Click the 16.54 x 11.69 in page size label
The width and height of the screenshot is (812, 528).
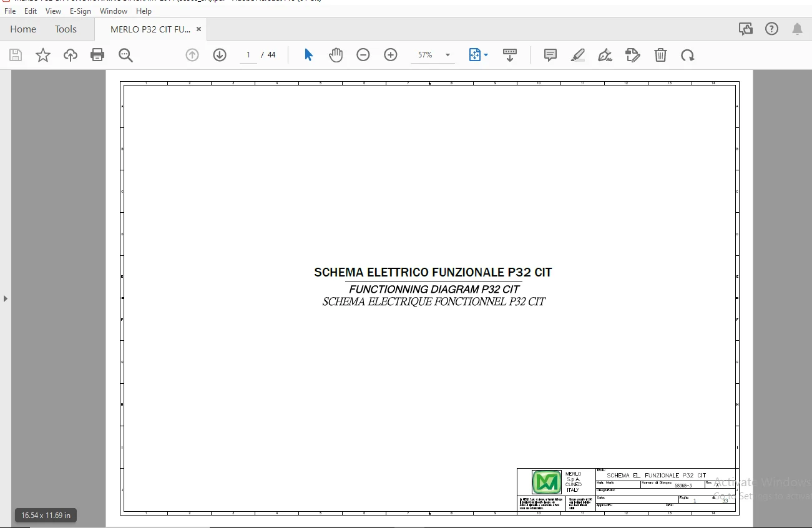tap(46, 515)
